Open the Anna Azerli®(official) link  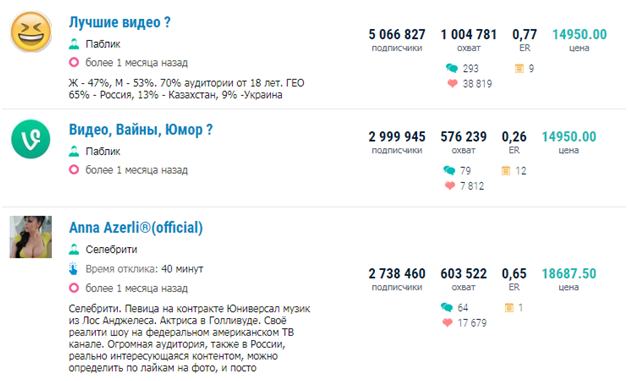(x=136, y=228)
